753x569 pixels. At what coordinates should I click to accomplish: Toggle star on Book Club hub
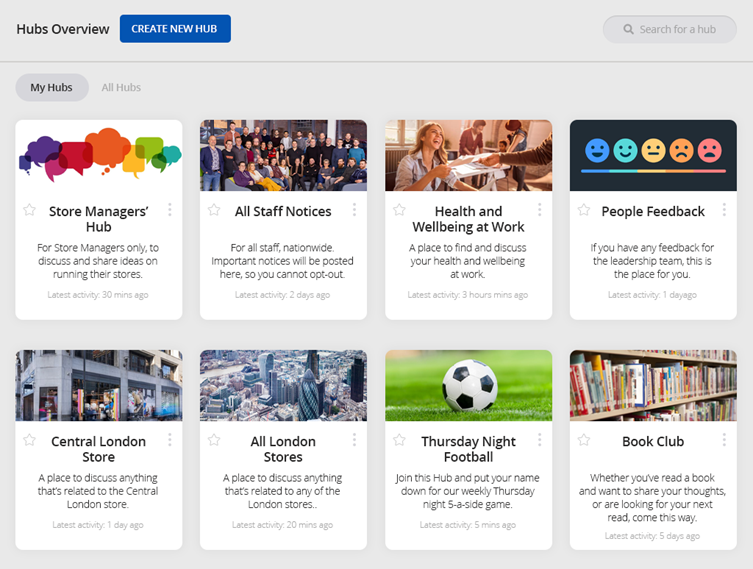(584, 440)
